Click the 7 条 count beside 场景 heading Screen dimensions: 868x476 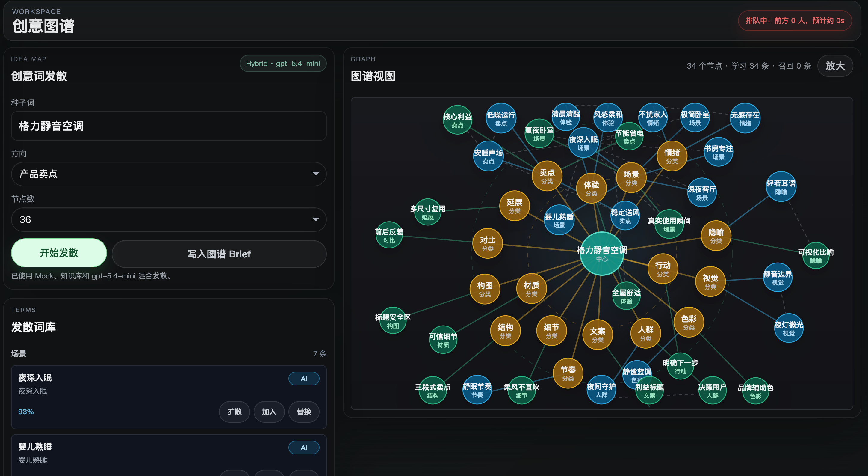(x=319, y=353)
